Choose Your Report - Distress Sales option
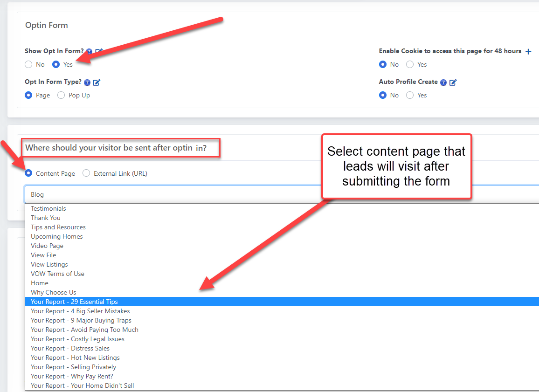Viewport: 539px width, 392px height. (70, 348)
